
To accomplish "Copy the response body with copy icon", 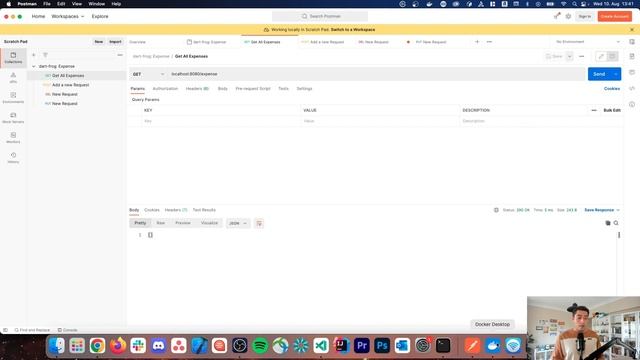I will pos(608,223).
